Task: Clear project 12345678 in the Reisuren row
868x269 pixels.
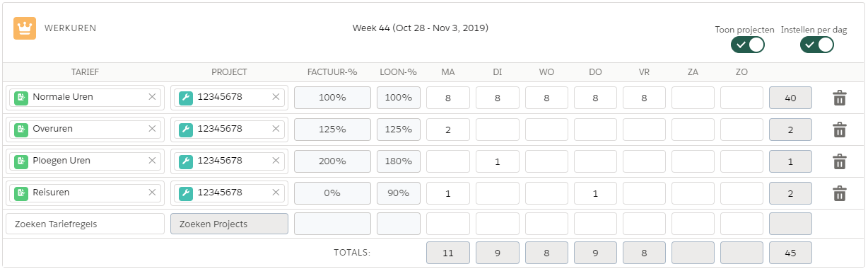Action: (x=276, y=193)
